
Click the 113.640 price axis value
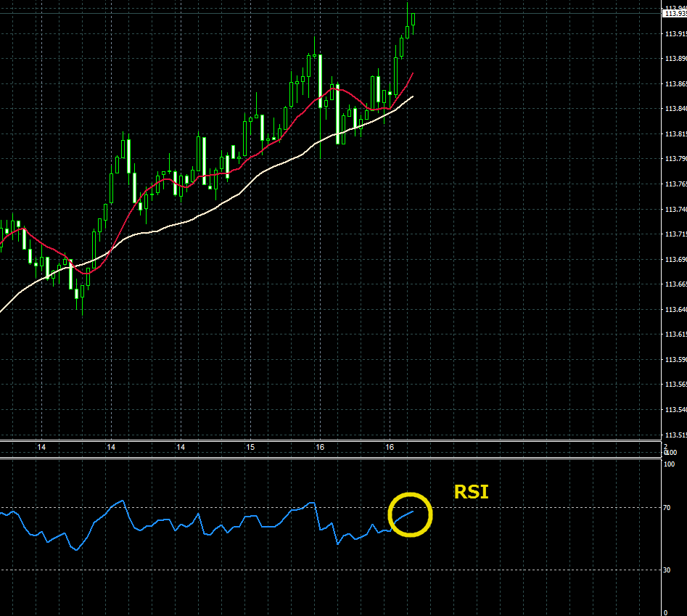click(x=675, y=310)
